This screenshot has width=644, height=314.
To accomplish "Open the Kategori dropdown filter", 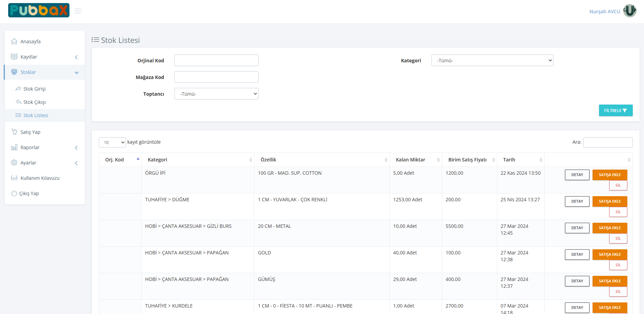I will [x=492, y=61].
